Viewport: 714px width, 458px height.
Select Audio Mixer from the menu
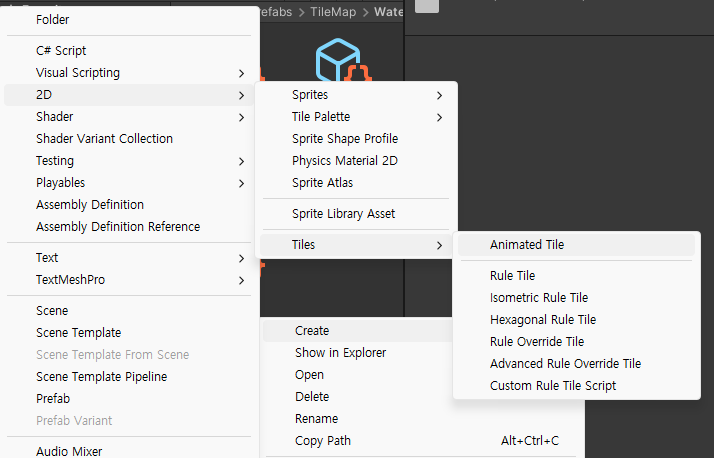pos(129,451)
